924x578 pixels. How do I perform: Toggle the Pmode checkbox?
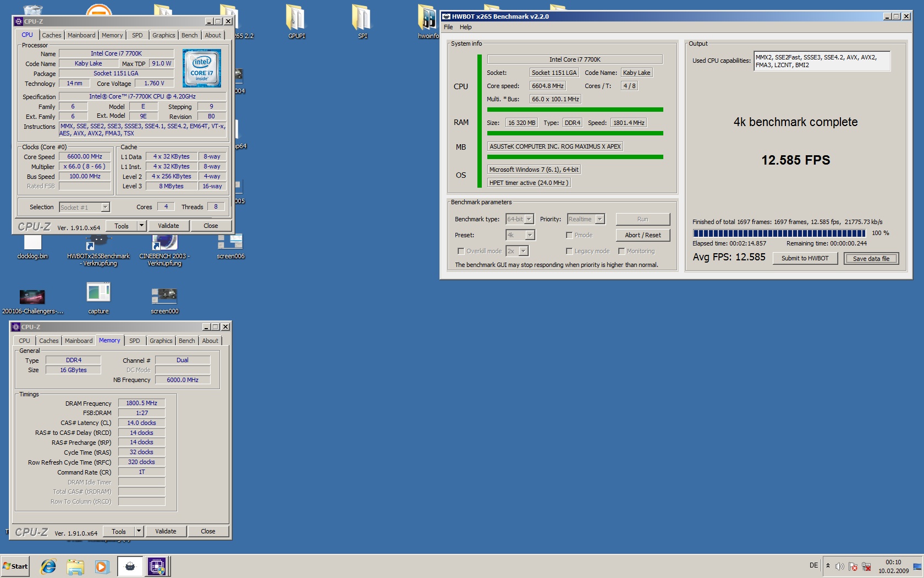pyautogui.click(x=569, y=235)
